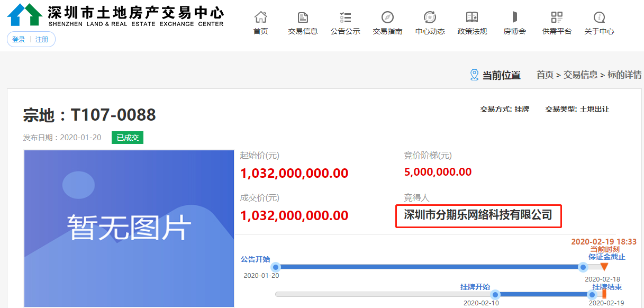Go to 交易指南 menu label
The height and width of the screenshot is (308, 644).
tap(387, 31)
